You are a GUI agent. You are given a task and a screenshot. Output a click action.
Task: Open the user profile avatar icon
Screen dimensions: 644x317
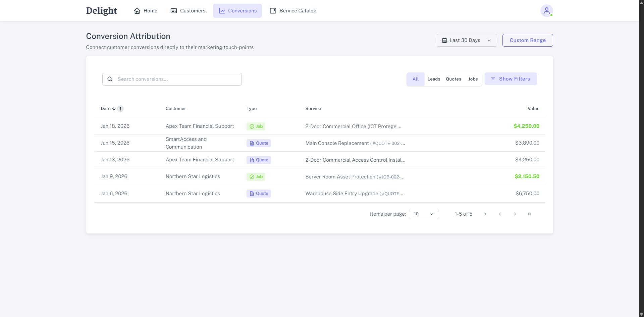pyautogui.click(x=546, y=11)
